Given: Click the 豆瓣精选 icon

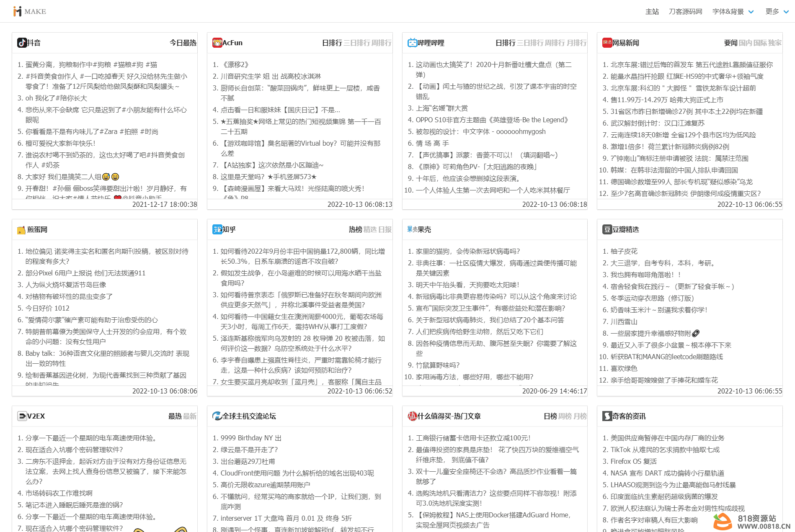Looking at the screenshot, I should [x=607, y=229].
